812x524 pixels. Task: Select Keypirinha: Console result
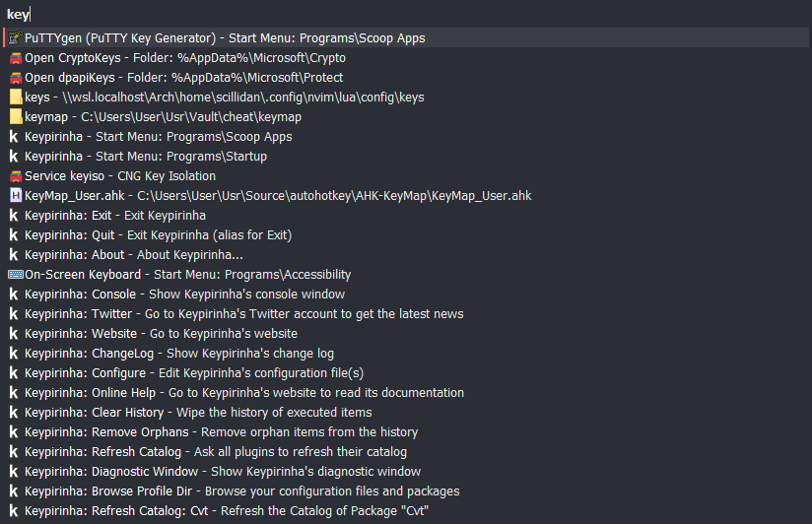coord(406,295)
